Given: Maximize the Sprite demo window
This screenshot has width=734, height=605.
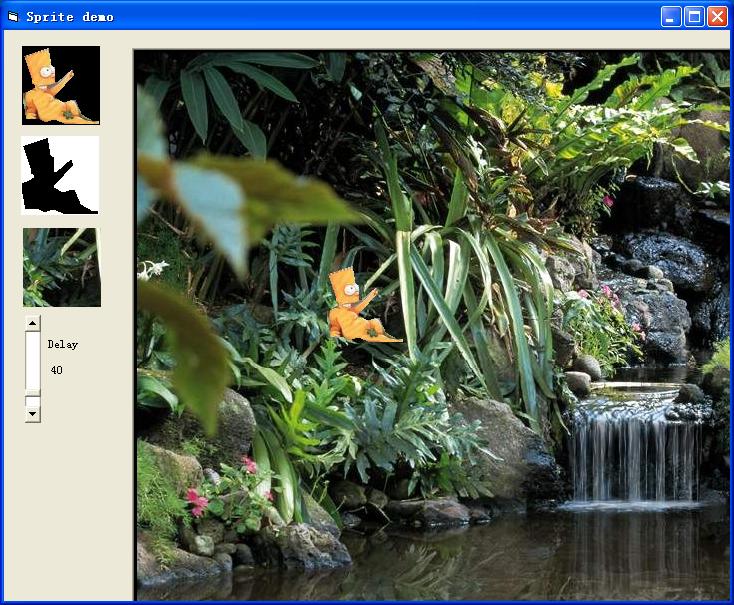Looking at the screenshot, I should pyautogui.click(x=694, y=17).
